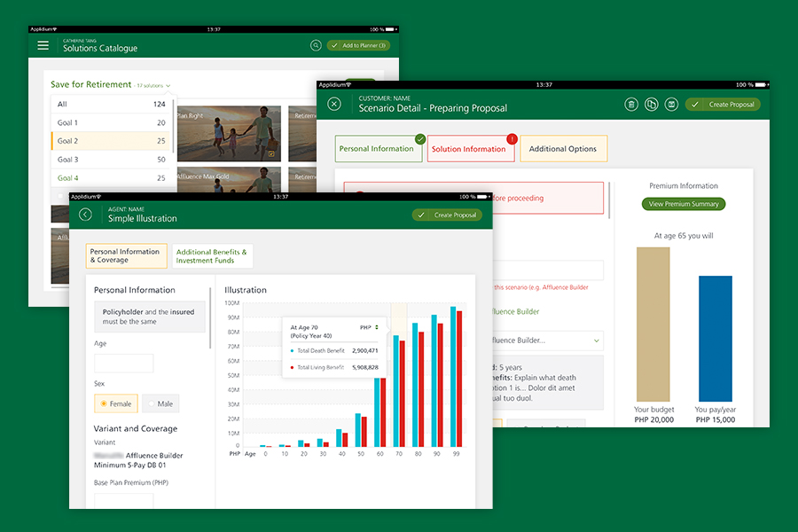
Task: Click Wi-Fi icon in Solutions Catalogue status bar
Action: (54, 29)
